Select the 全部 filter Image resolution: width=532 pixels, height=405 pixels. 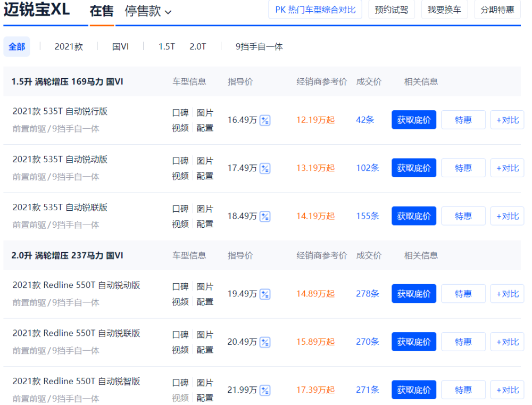coord(16,46)
